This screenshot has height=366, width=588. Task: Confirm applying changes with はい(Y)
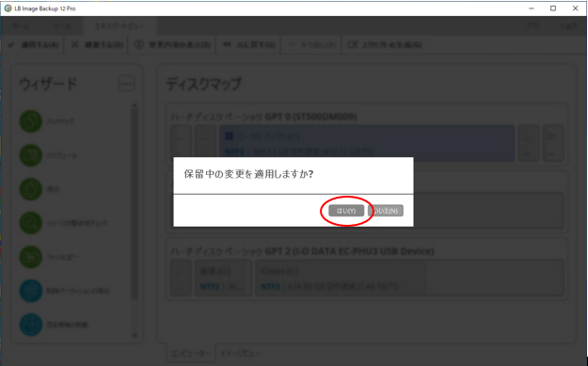point(346,211)
